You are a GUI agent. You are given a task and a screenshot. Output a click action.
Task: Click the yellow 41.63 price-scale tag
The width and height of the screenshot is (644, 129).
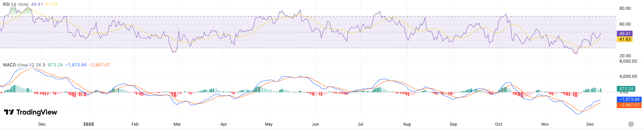(625, 39)
